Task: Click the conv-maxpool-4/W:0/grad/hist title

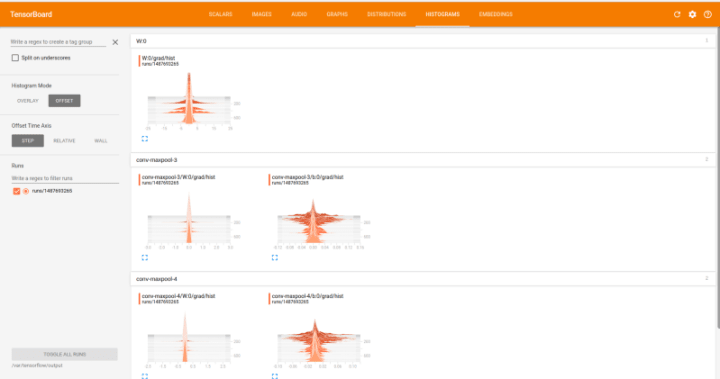Action: [x=178, y=296]
